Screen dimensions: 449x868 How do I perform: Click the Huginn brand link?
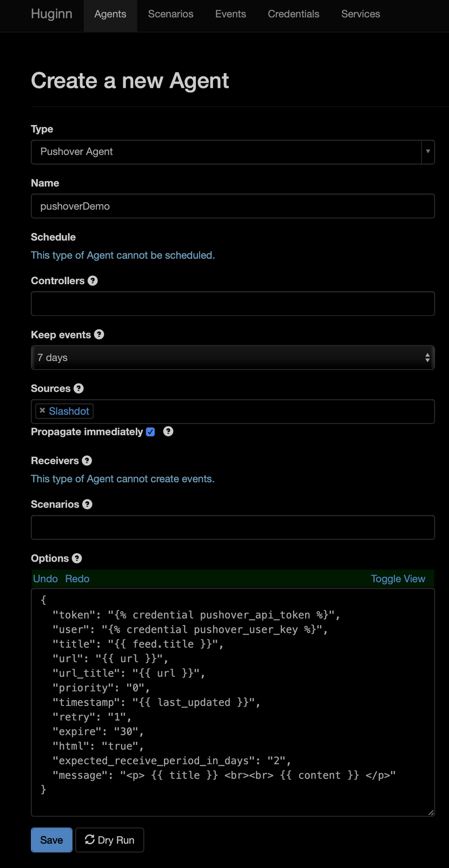(51, 14)
